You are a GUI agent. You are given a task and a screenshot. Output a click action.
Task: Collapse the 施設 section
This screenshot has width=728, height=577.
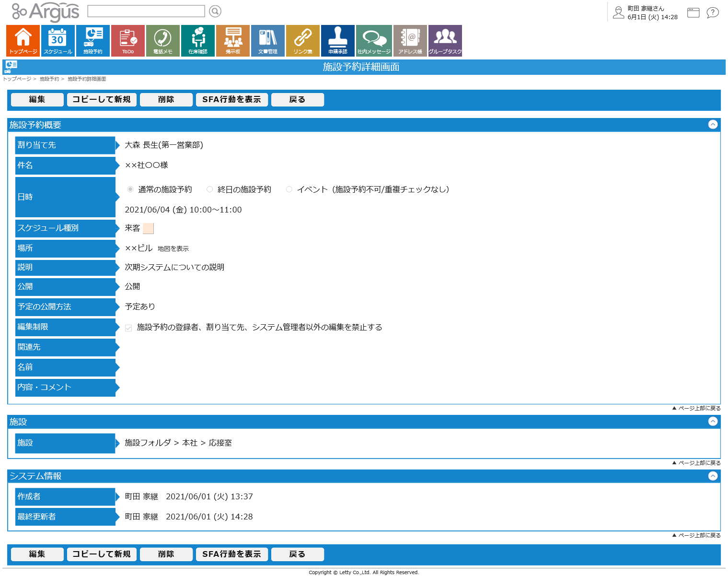click(x=713, y=421)
